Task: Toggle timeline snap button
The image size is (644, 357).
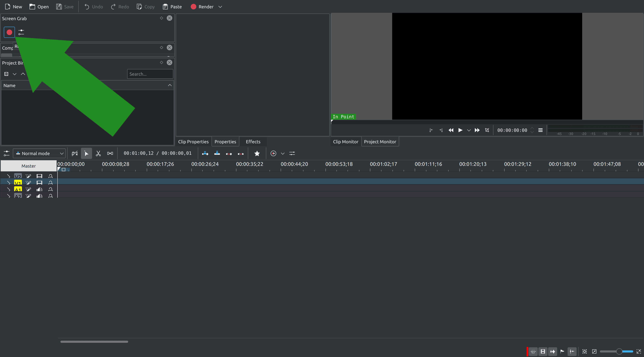Action: (572, 351)
